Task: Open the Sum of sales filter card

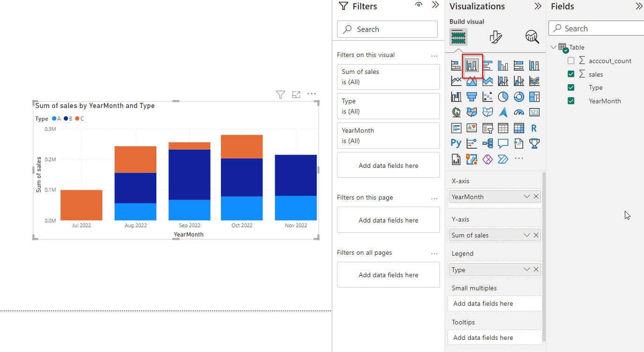Action: (x=388, y=77)
